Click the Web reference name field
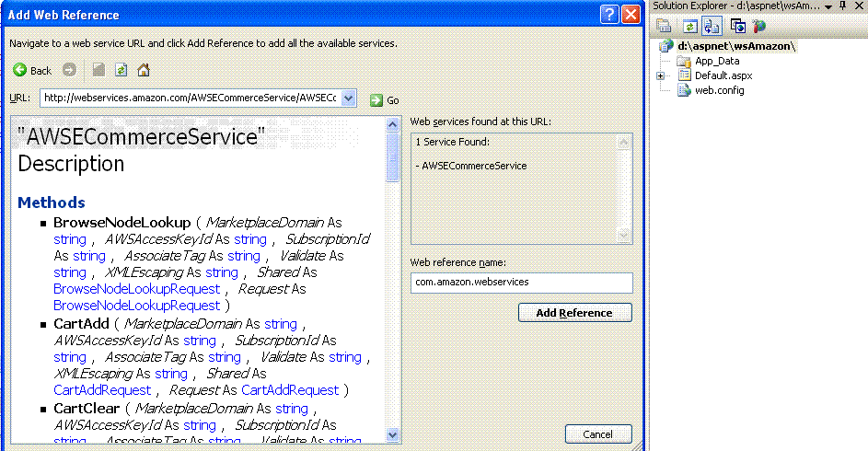 (x=522, y=283)
